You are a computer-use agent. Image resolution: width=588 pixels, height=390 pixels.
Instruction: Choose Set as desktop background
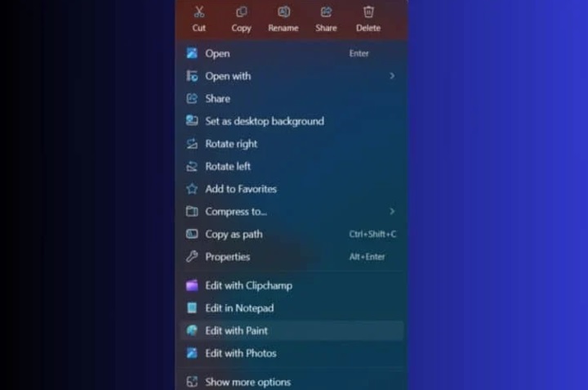point(264,121)
